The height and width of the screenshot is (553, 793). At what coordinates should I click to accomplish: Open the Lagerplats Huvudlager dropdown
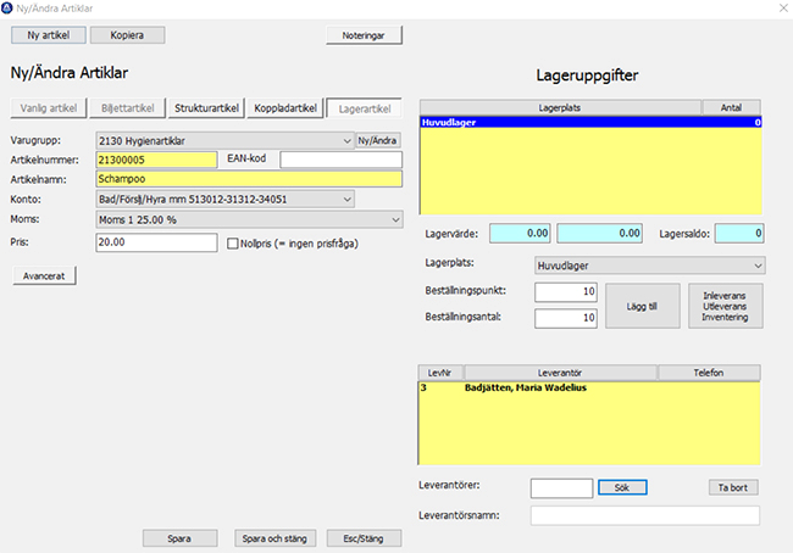pos(650,265)
